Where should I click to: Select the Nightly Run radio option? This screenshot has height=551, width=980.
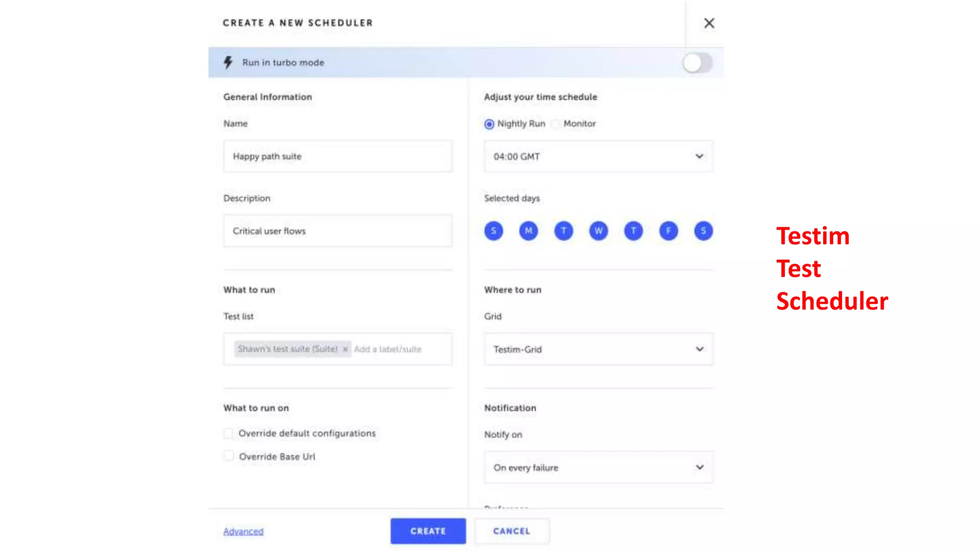[489, 124]
